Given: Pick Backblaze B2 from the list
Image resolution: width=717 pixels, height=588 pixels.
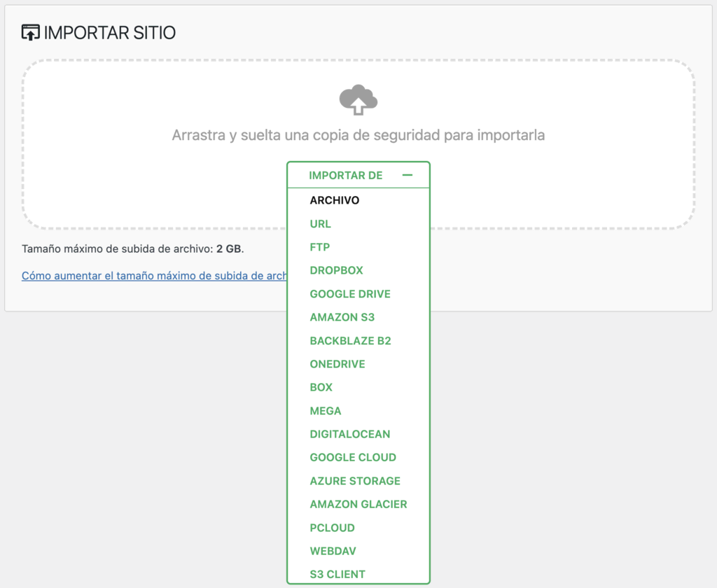Looking at the screenshot, I should coord(350,341).
